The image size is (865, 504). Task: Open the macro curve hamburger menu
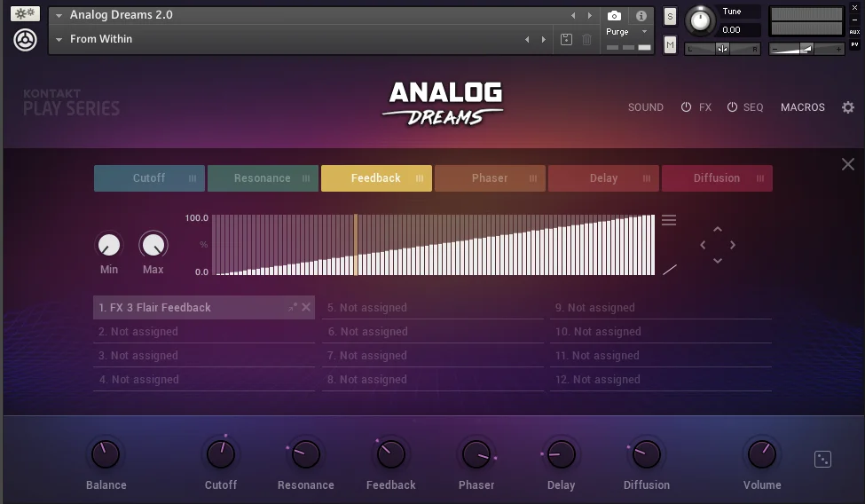tap(669, 220)
